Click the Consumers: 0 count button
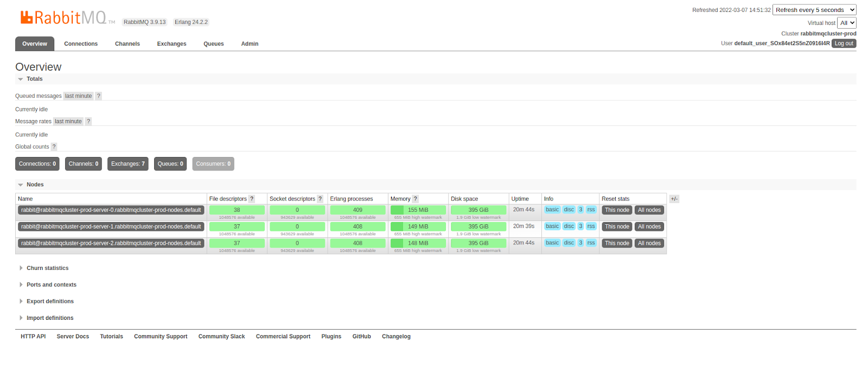Viewport: 868px width, 366px height. (213, 164)
